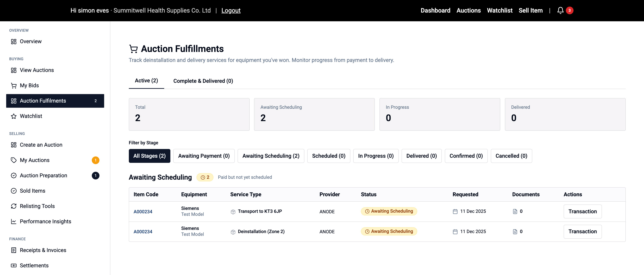
Task: Open Sold Items check-circle icon
Action: (x=13, y=191)
